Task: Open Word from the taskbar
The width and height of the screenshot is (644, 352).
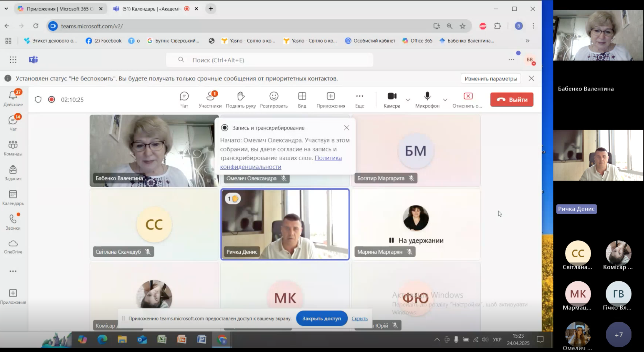Action: point(202,339)
